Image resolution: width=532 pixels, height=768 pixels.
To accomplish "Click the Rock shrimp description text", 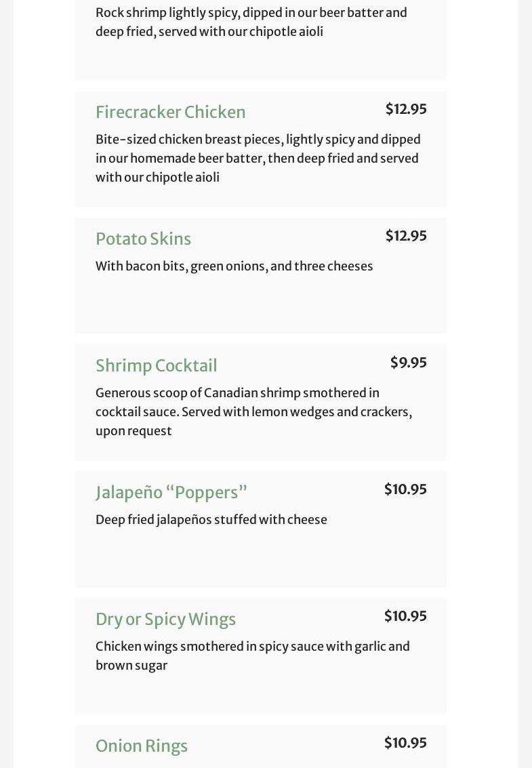I will 251,22.
